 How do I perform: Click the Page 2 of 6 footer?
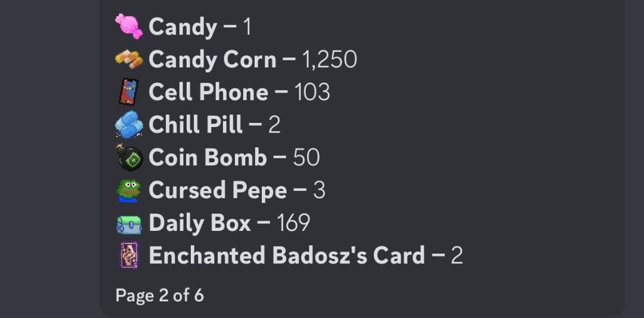159,295
